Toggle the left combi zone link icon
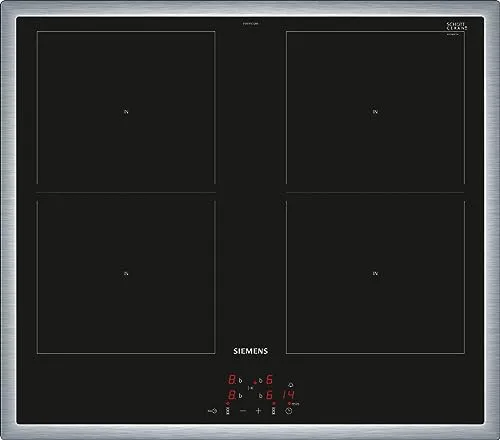The image size is (500, 440). (x=228, y=411)
